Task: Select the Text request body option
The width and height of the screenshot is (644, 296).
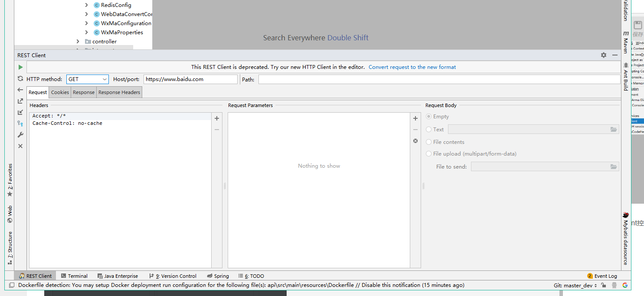Action: [435, 129]
